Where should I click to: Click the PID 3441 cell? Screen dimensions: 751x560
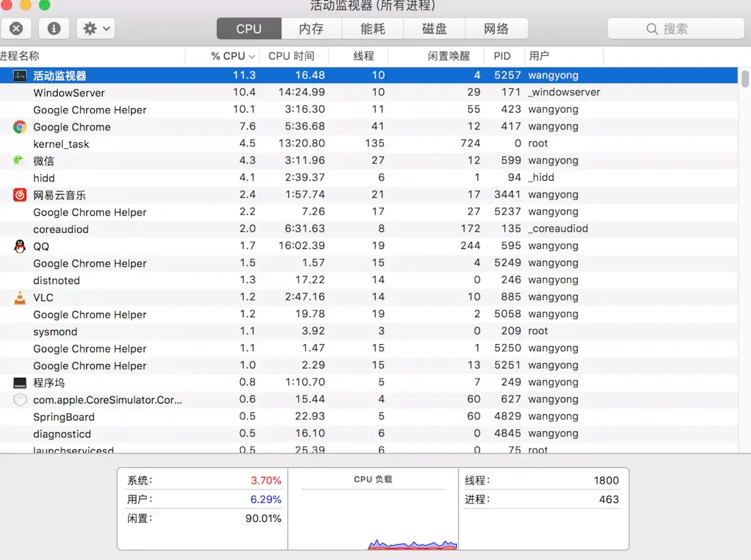(x=508, y=195)
